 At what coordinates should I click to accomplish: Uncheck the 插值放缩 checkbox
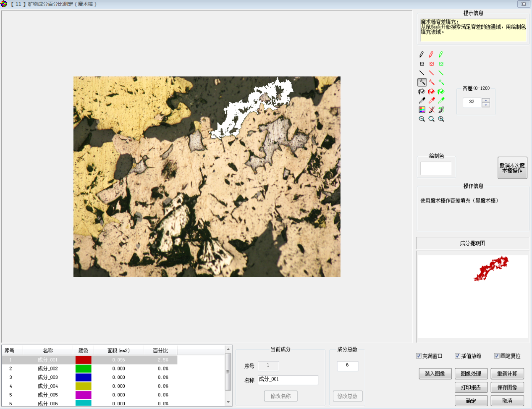[x=458, y=356]
